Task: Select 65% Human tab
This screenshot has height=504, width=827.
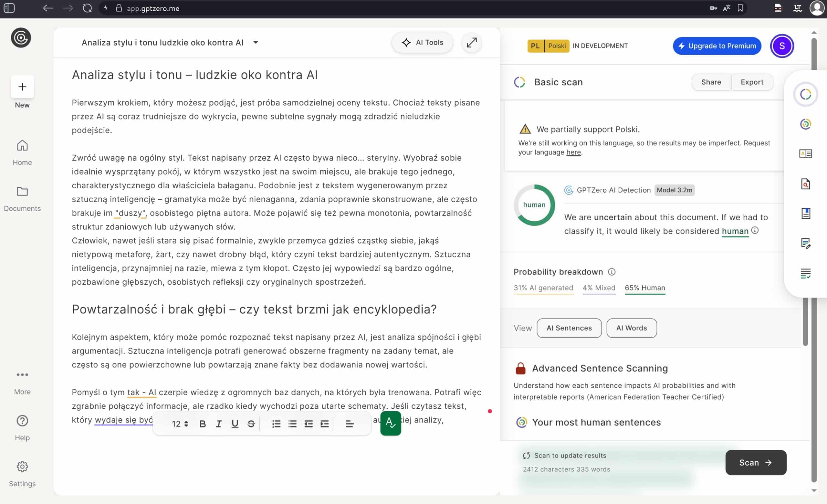Action: click(x=645, y=288)
